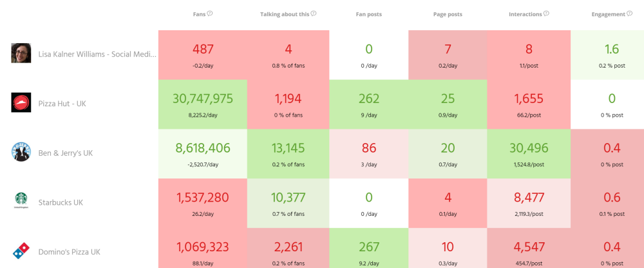Click the info icon next to Fans
Screen dimensions: 644x268
[x=211, y=14]
